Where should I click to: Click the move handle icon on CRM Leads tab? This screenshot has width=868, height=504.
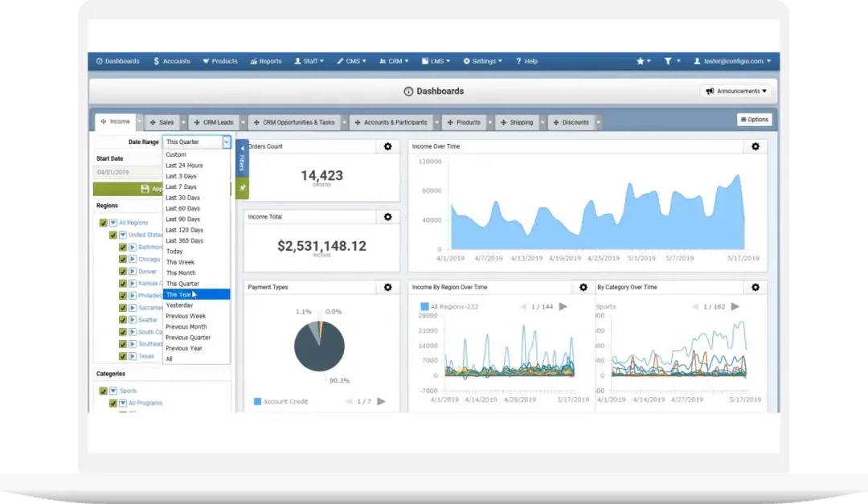pos(197,122)
